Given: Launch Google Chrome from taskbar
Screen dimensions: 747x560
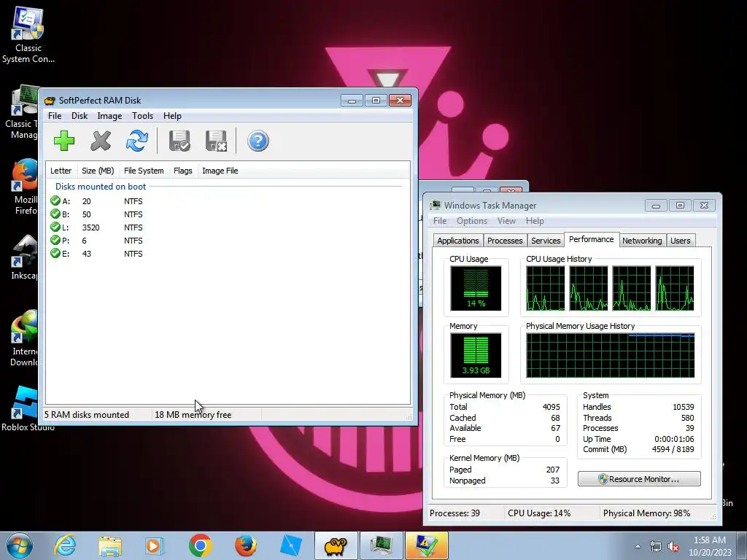Looking at the screenshot, I should pyautogui.click(x=200, y=545).
